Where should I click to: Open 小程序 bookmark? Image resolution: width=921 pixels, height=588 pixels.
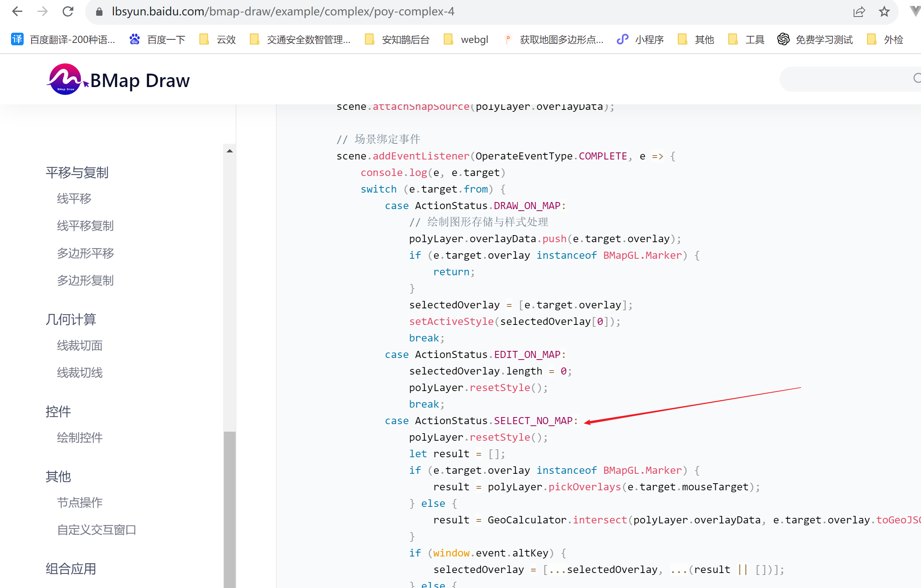click(x=640, y=39)
